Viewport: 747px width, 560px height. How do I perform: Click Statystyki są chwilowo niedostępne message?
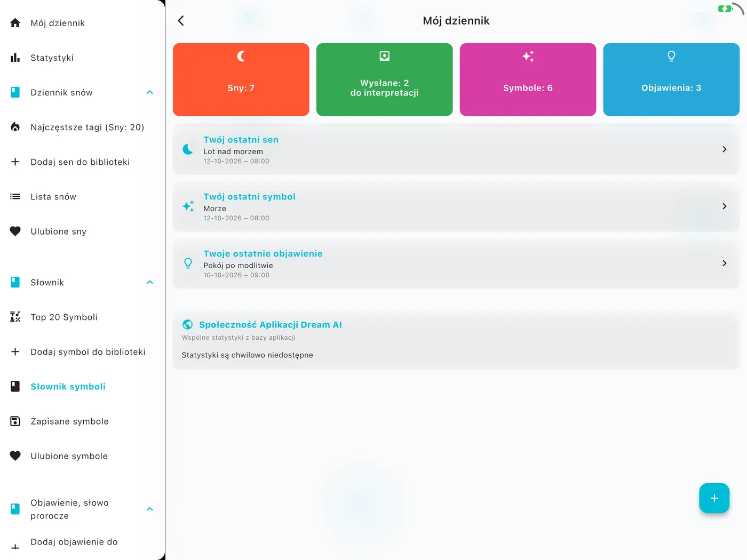(x=247, y=355)
